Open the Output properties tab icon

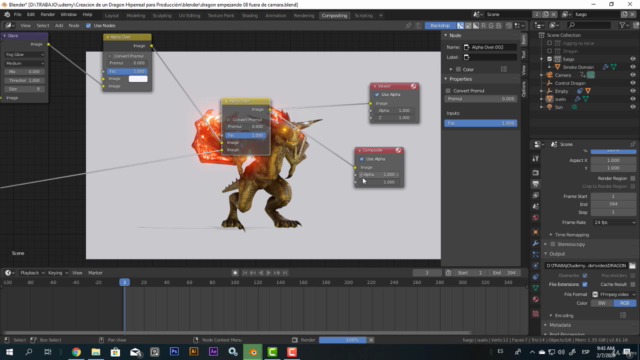[536, 184]
